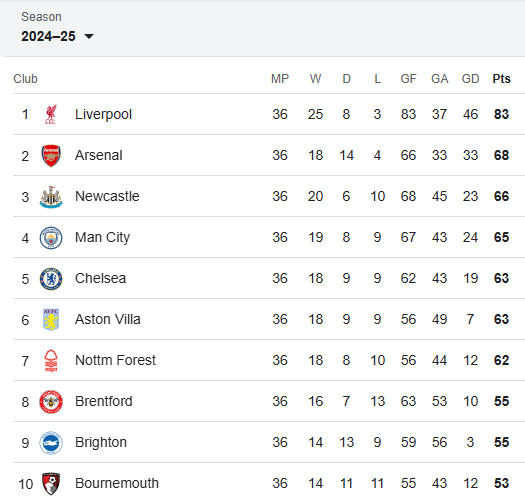Click the GD column header
The image size is (525, 500).
(470, 79)
